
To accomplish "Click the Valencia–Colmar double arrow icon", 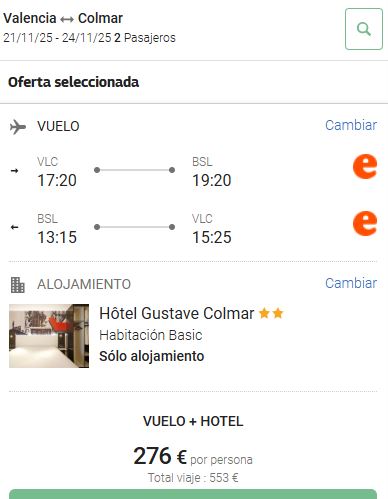I will 67,20.
